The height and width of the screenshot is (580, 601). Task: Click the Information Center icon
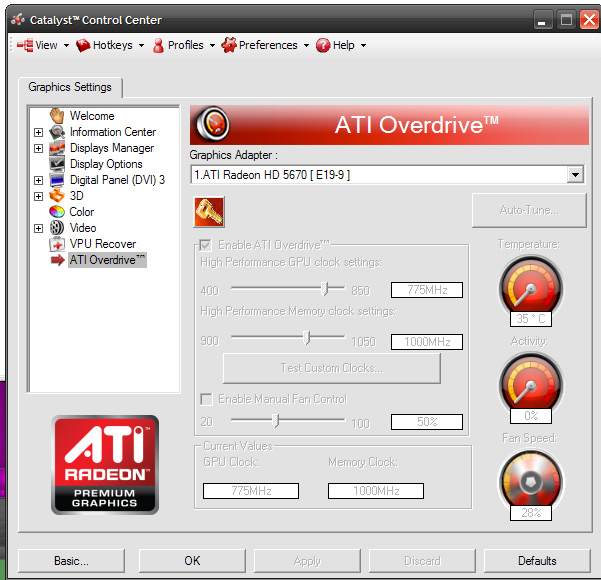tap(57, 132)
